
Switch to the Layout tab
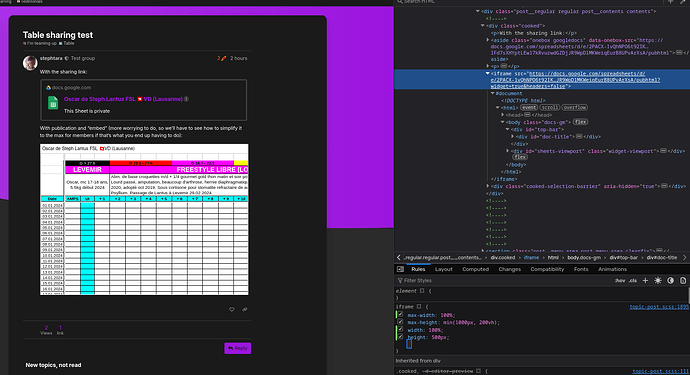coord(444,269)
